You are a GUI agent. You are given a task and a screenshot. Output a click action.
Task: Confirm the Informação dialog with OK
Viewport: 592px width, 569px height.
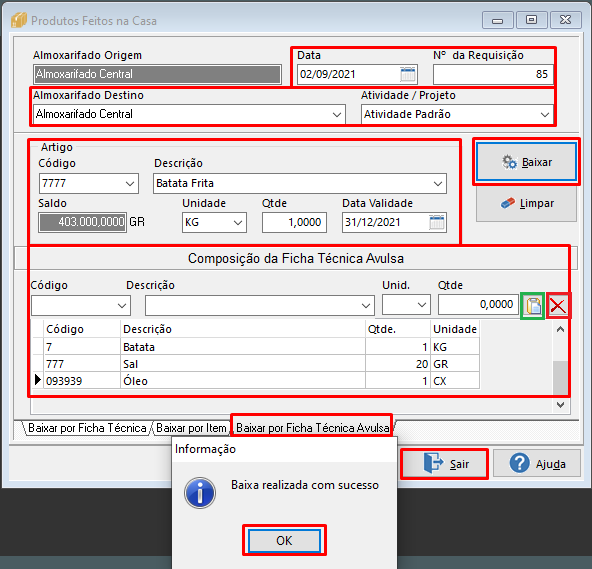click(284, 540)
